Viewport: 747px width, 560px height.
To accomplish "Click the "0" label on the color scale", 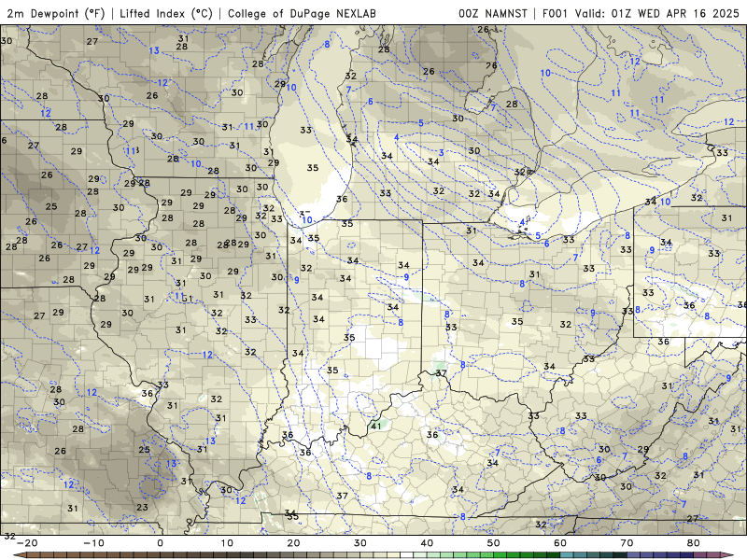I will click(x=160, y=543).
